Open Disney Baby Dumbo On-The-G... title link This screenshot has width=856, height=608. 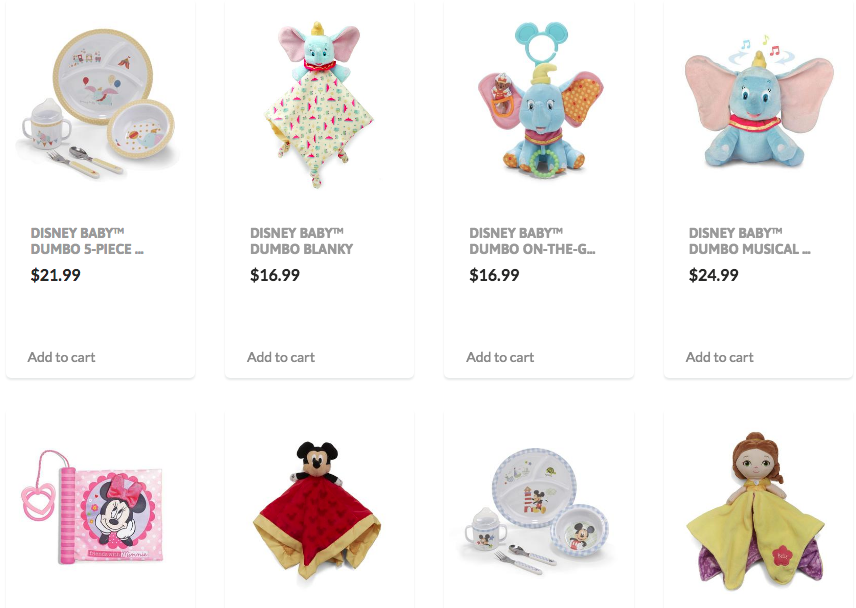[x=532, y=241]
